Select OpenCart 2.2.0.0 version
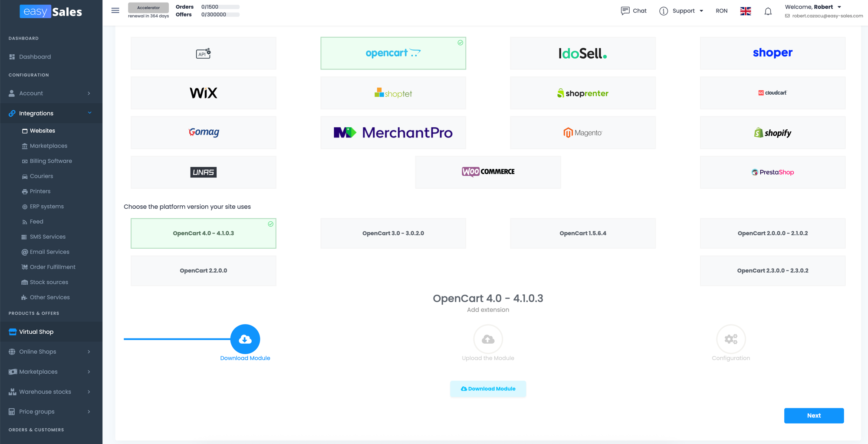 click(203, 270)
